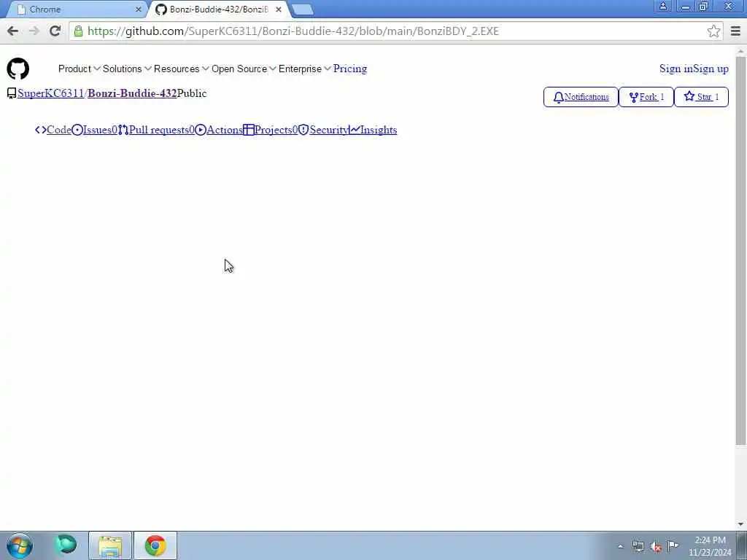
Task: Expand the Enterprise dropdown
Action: 304,69
